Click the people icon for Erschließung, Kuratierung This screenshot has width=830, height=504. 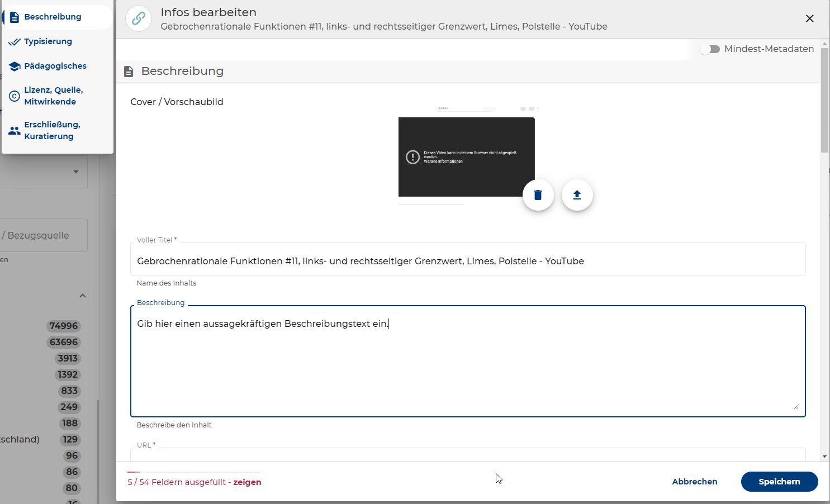click(15, 131)
